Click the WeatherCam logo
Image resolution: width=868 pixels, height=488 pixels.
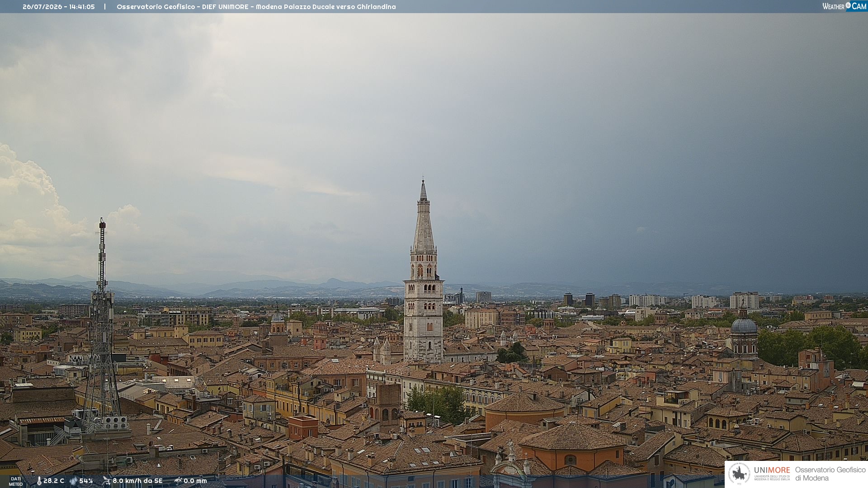tap(844, 6)
